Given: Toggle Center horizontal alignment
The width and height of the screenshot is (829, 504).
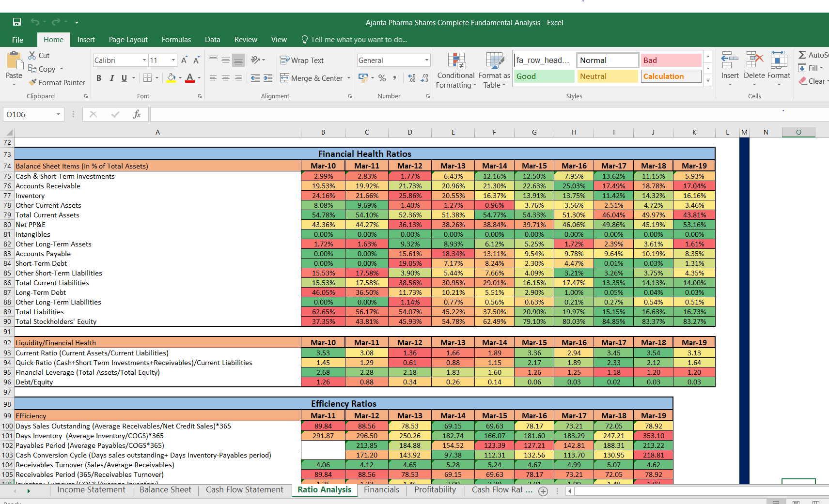Looking at the screenshot, I should tap(226, 78).
